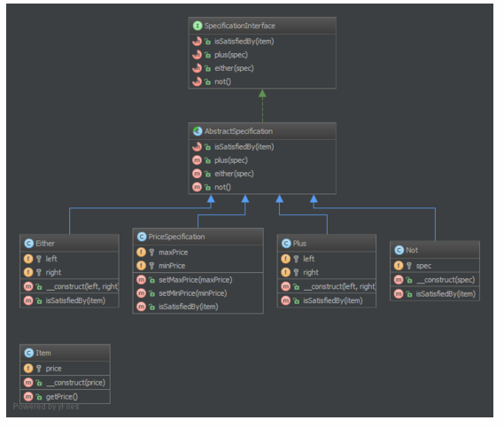Select isSatisfiedBy(item) in Not
Screen dimensions: 504x428
[446, 294]
